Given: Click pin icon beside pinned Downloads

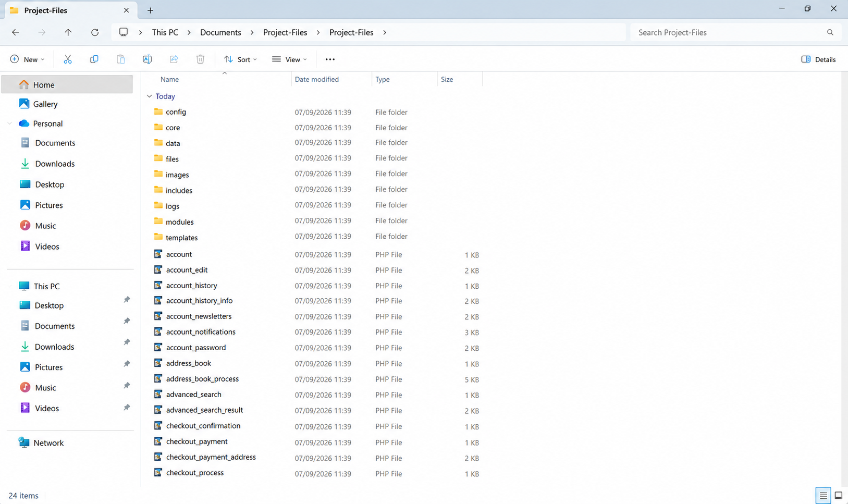Looking at the screenshot, I should click(x=127, y=342).
